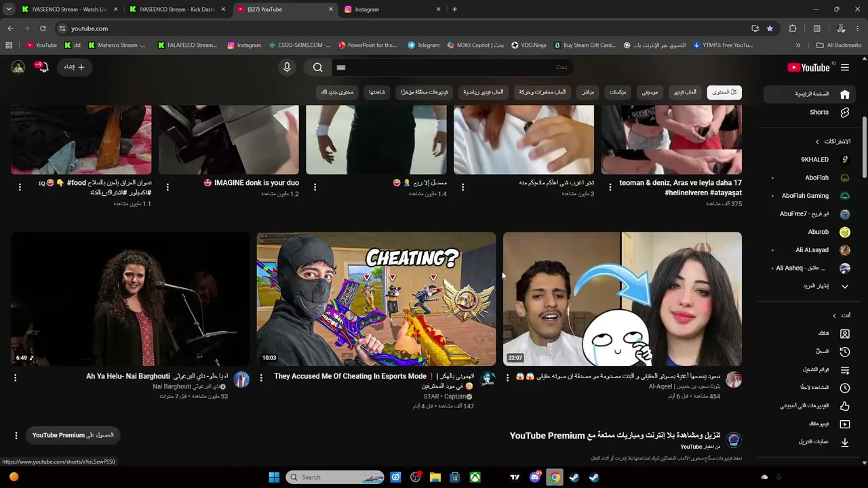Open the notifications bell
Image resolution: width=868 pixels, height=488 pixels.
43,67
